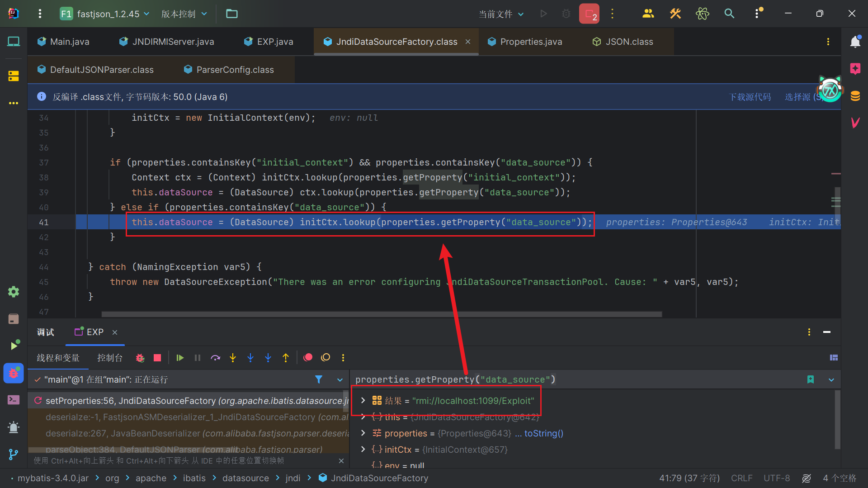Expand the initCtx variable node
This screenshot has height=488, width=868.
pos(363,450)
